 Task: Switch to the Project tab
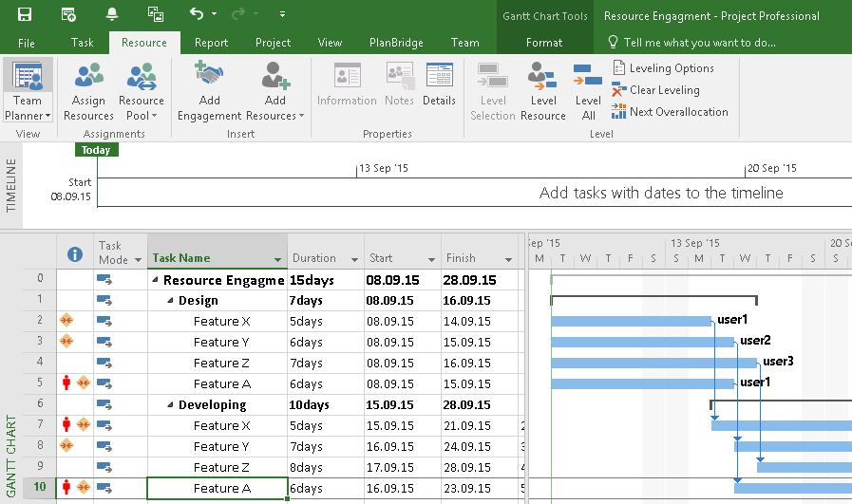click(273, 43)
